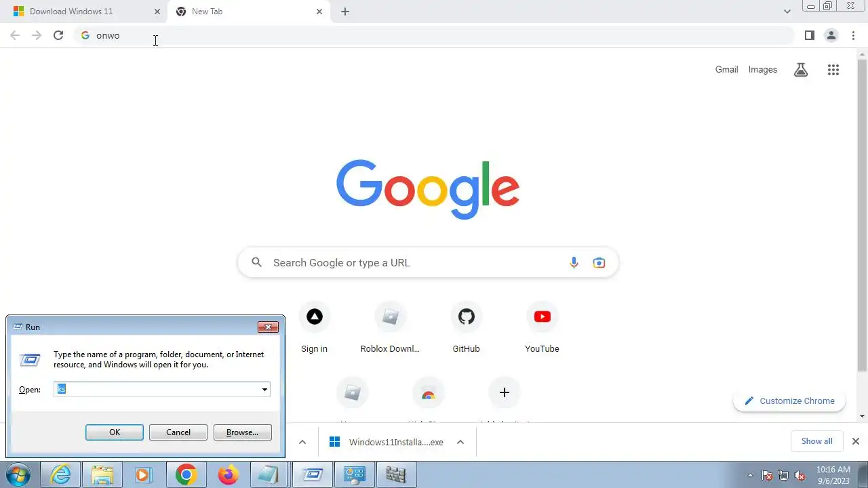The width and height of the screenshot is (868, 488).
Task: Click the Show desktop strip
Action: pos(863,474)
